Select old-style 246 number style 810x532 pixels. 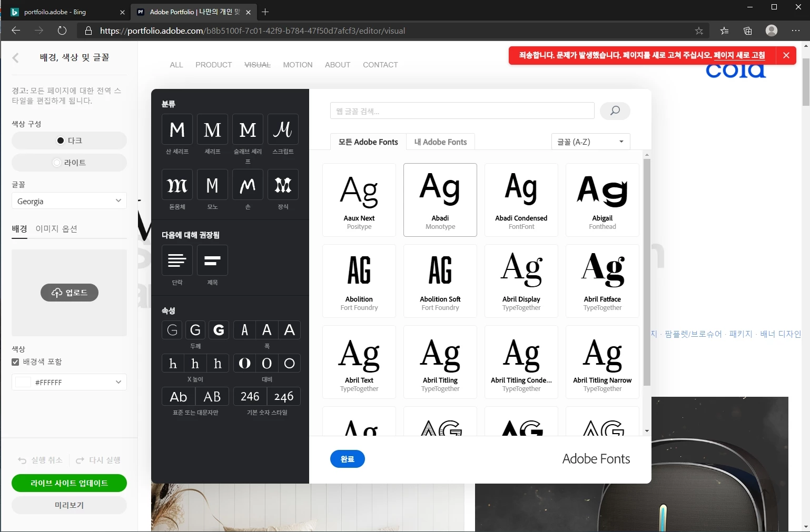(284, 396)
